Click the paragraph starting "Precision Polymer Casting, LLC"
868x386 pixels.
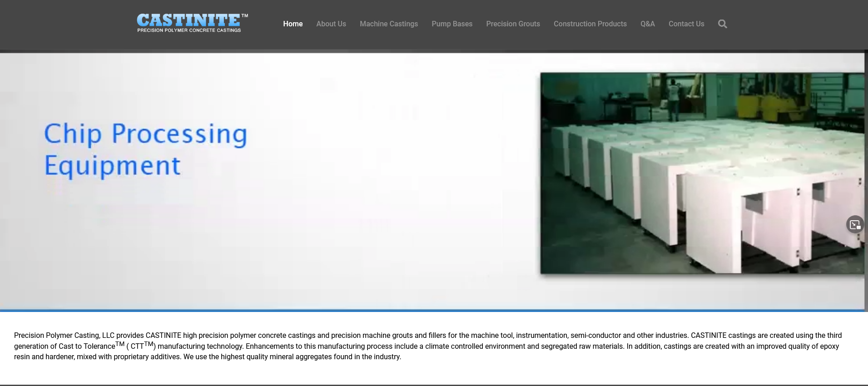click(x=428, y=346)
